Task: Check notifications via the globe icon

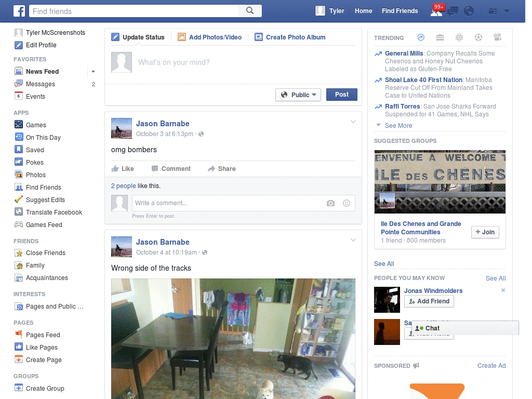Action: coord(469,11)
